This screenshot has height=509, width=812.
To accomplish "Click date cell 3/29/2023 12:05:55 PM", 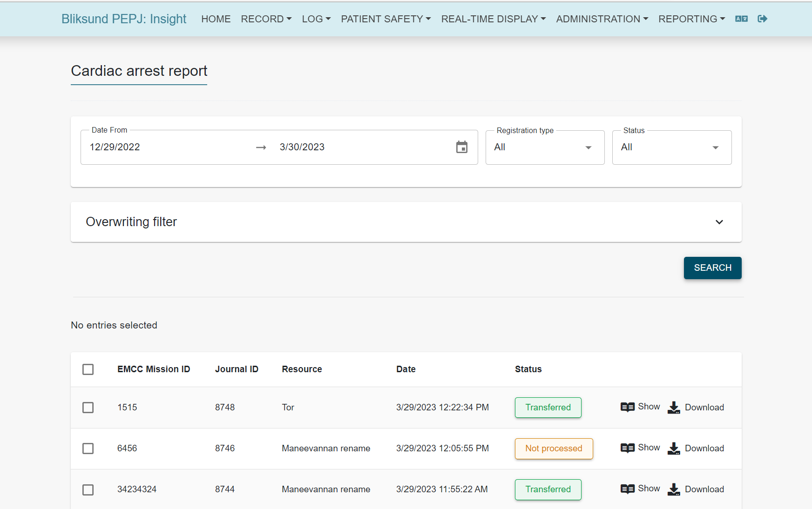I will pyautogui.click(x=442, y=449).
